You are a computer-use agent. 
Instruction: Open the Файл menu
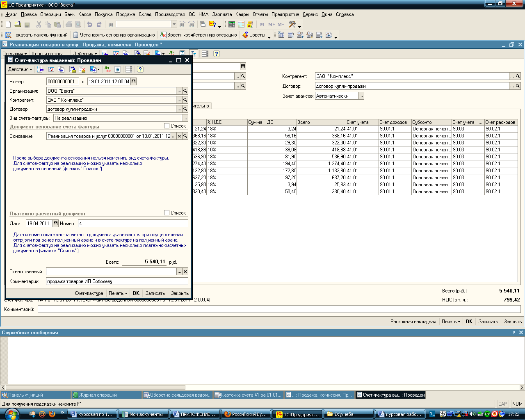(x=11, y=14)
